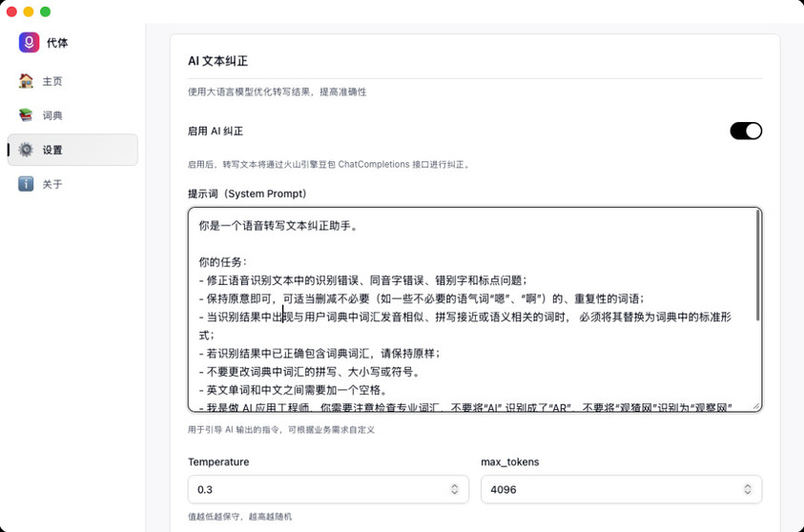The height and width of the screenshot is (532, 804).
Task: Minimize the window with yellow button
Action: (29, 11)
